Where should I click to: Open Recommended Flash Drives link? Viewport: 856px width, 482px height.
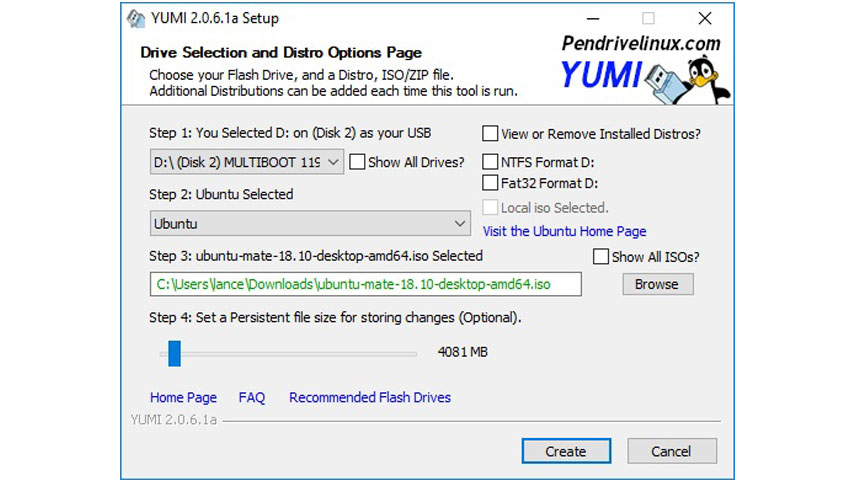[370, 397]
